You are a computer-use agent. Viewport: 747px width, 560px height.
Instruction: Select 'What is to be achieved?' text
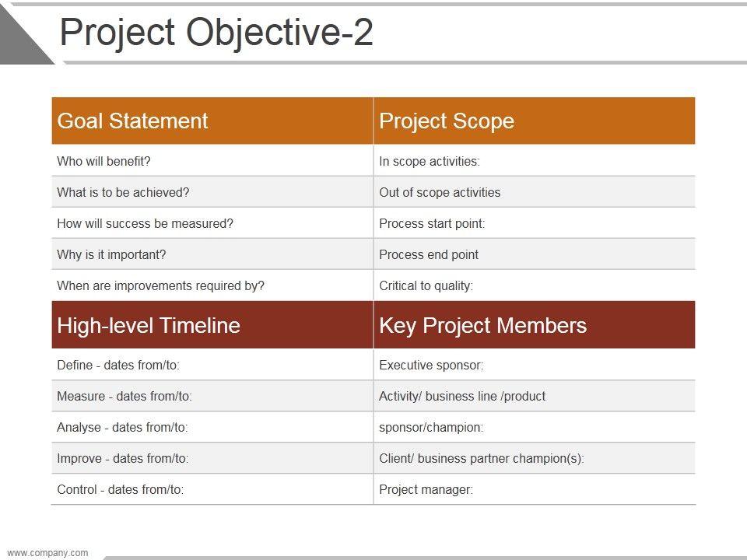[123, 192]
